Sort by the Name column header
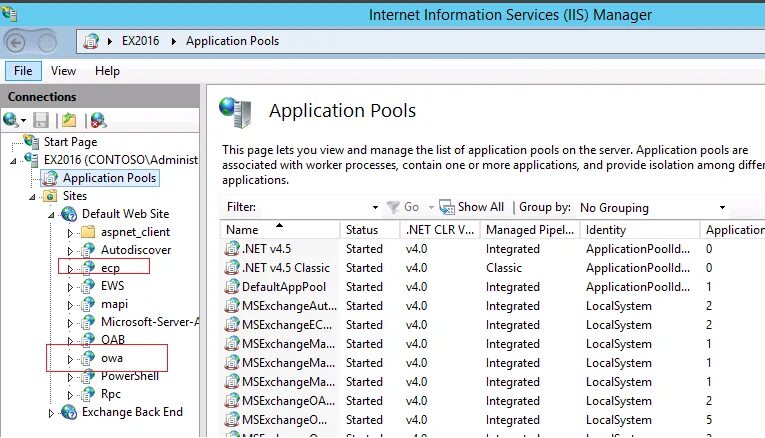 coord(280,230)
